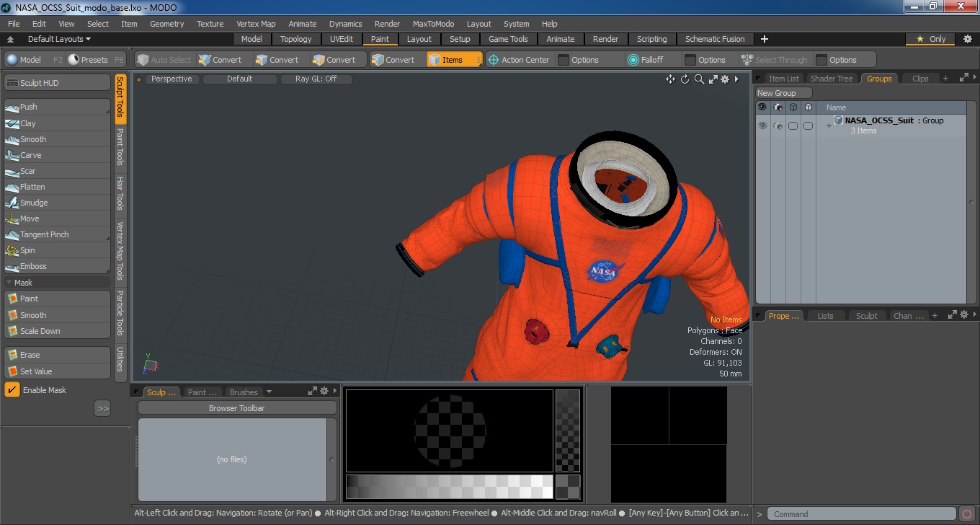980x525 pixels.
Task: Open the Texture menu
Action: pos(210,24)
